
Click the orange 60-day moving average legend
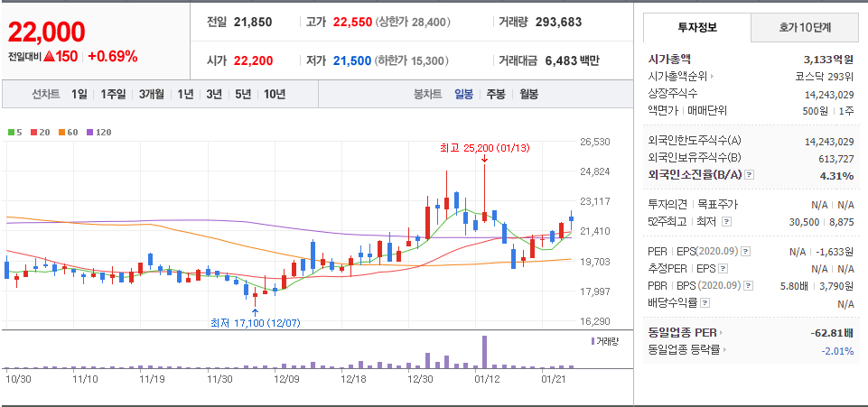click(x=69, y=132)
